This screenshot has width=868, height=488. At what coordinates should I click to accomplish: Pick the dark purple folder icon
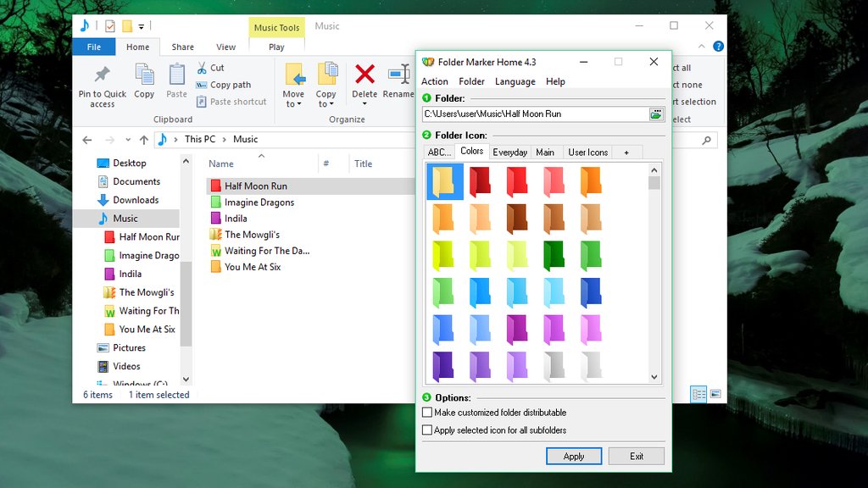[442, 366]
